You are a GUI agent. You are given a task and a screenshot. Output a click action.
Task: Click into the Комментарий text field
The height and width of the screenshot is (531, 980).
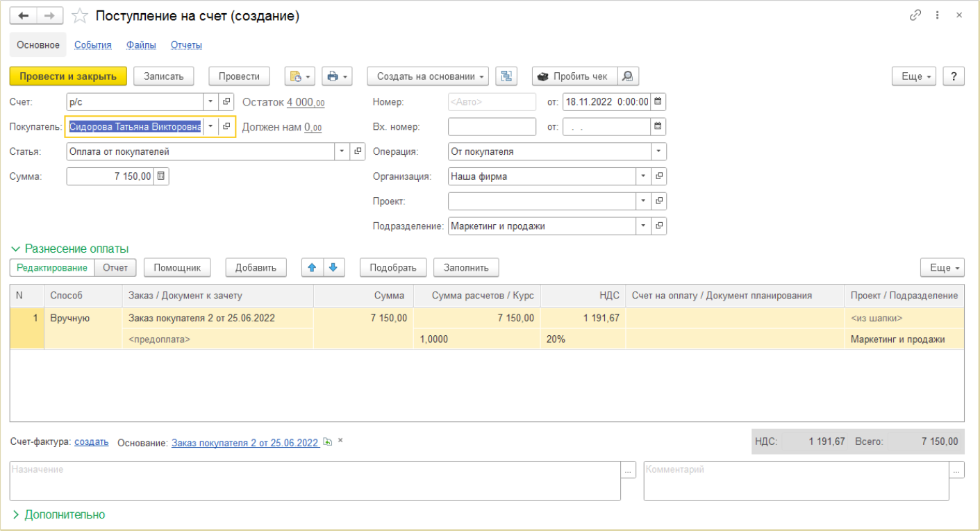(x=796, y=481)
